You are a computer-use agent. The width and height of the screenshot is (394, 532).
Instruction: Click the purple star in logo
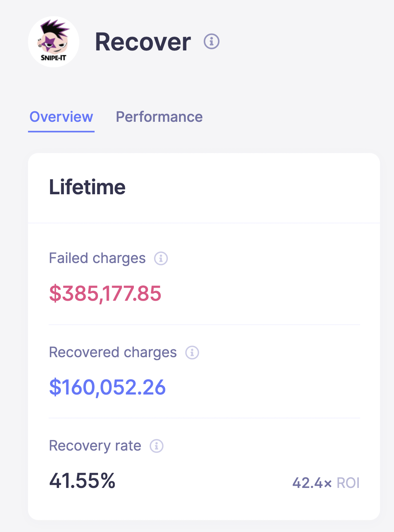point(50,42)
